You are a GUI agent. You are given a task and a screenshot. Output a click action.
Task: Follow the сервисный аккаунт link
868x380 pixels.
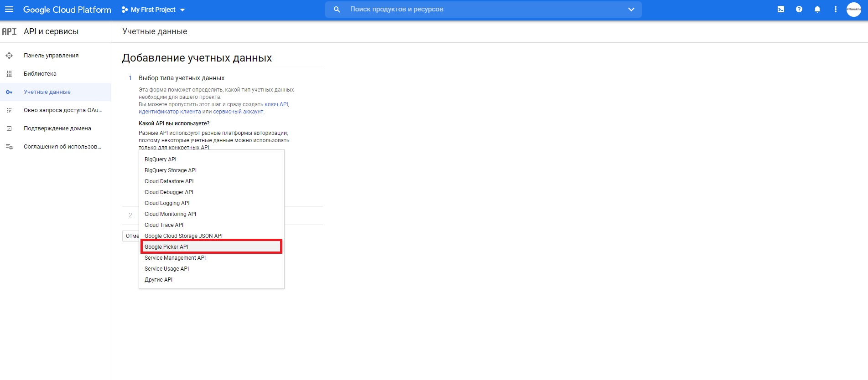[x=238, y=112]
